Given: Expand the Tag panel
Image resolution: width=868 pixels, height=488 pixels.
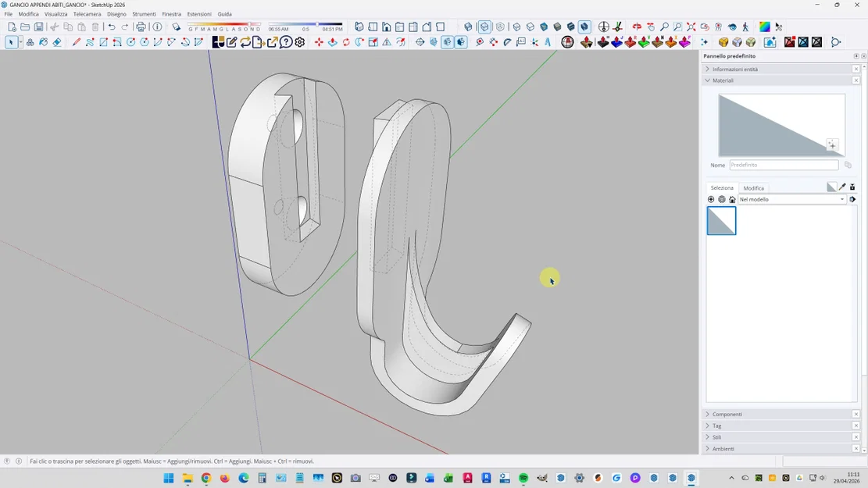Looking at the screenshot, I should tap(708, 426).
